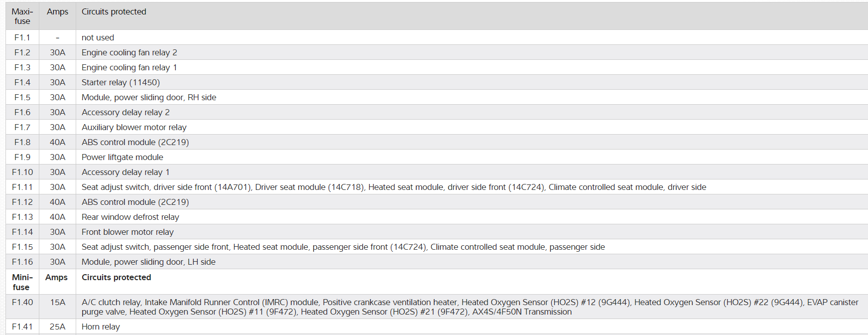Click 'Accessory delay relay 1' entry
Viewport: 868px width, 335px height.
coord(125,172)
